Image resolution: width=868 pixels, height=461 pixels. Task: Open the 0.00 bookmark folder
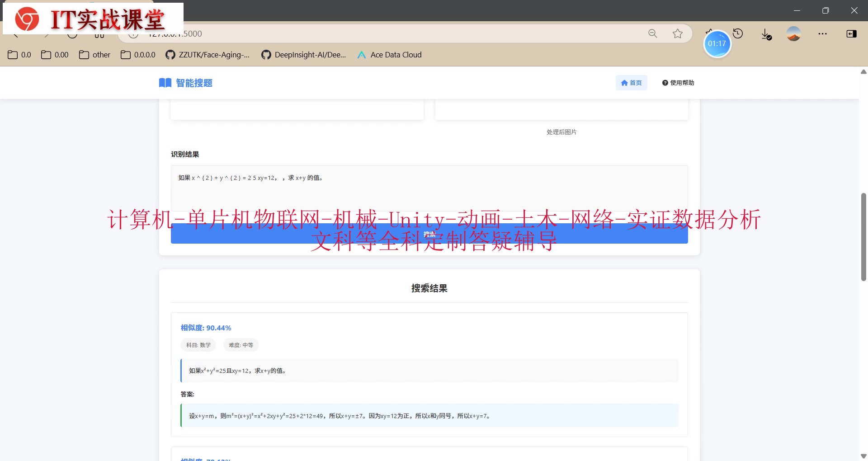tap(55, 55)
